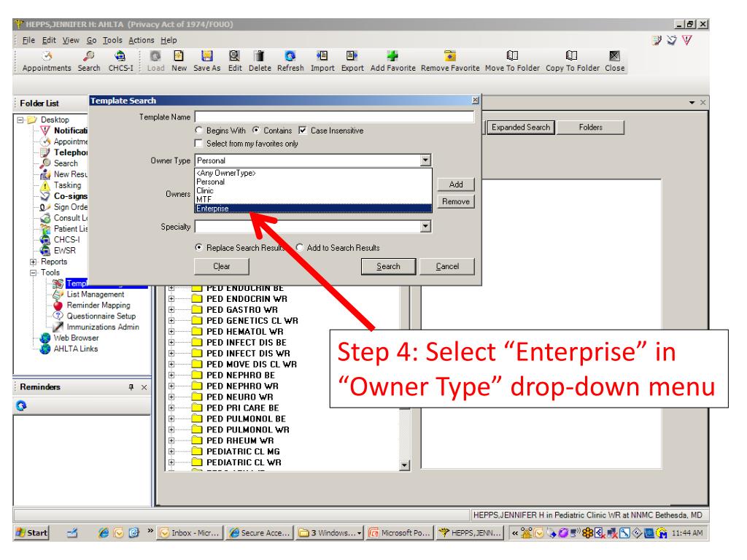Screen dimensions: 747x560
Task: Click the Windows Start button
Action: point(31,533)
